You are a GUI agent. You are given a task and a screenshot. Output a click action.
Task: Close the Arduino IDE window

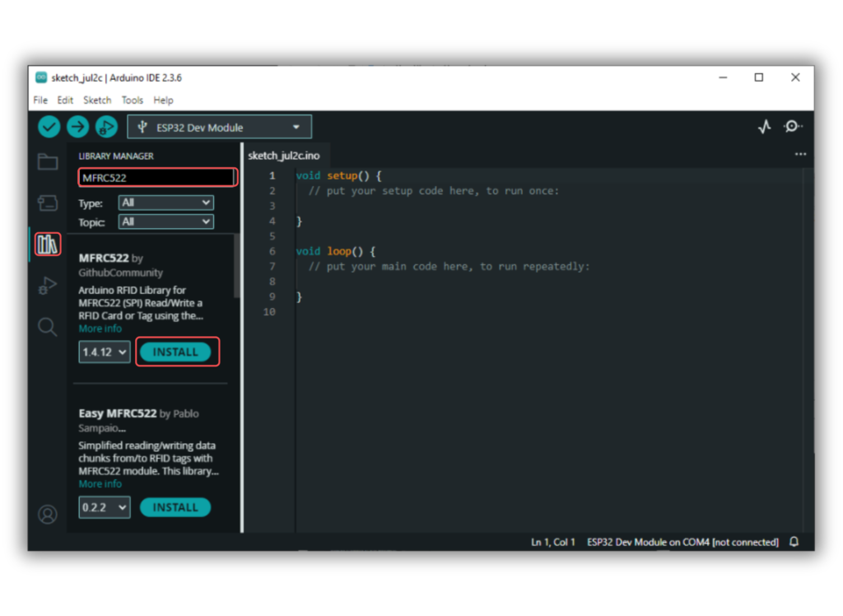click(796, 77)
